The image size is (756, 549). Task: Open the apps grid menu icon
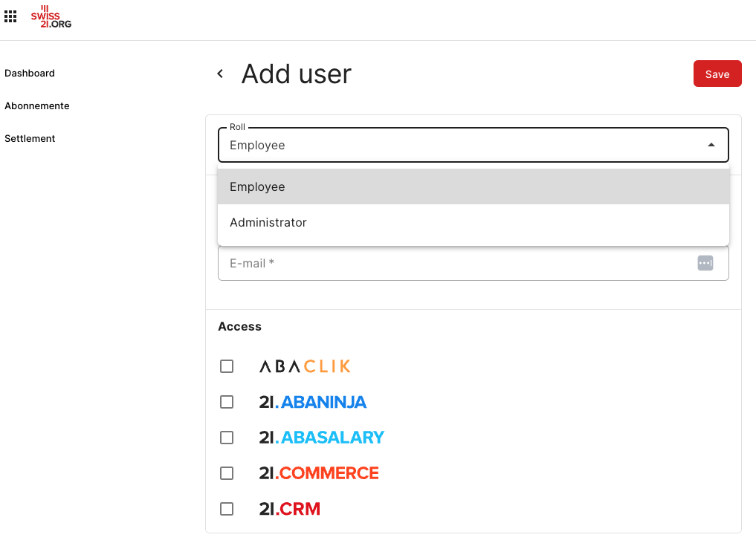(10, 16)
